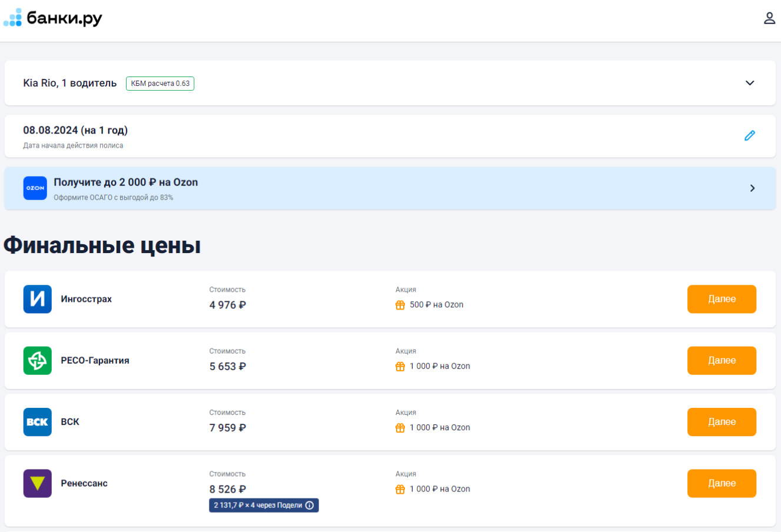
Task: Click the Ozon logo in promo banner
Action: click(x=35, y=188)
